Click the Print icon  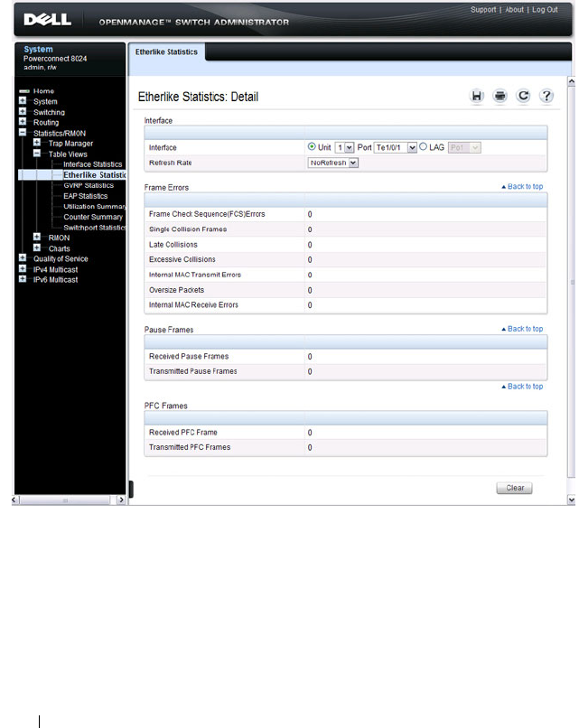pyautogui.click(x=500, y=96)
